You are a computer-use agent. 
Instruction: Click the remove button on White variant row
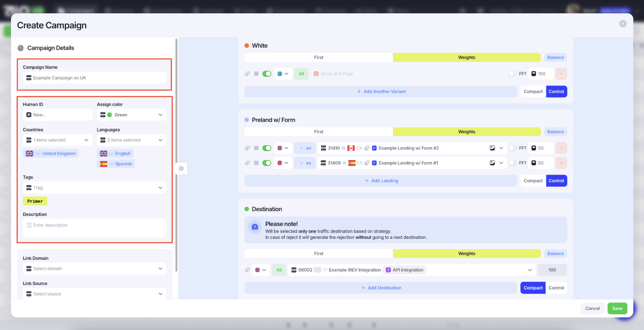tap(561, 74)
